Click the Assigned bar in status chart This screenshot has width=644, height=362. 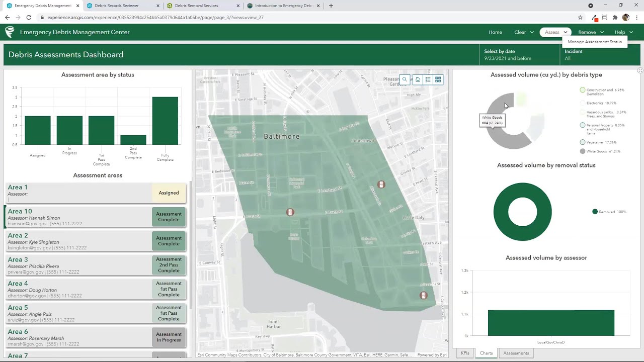tap(38, 130)
